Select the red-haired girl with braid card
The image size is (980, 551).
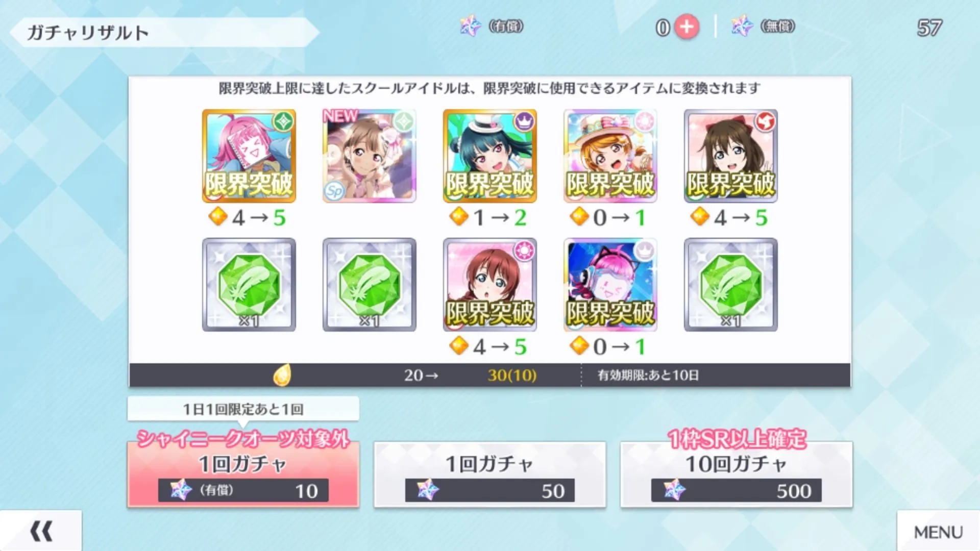click(x=490, y=285)
